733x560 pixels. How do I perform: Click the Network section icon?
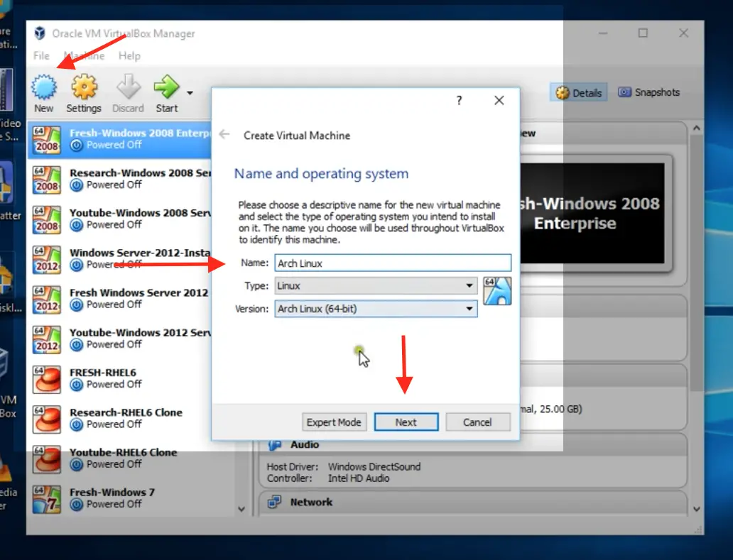click(276, 503)
